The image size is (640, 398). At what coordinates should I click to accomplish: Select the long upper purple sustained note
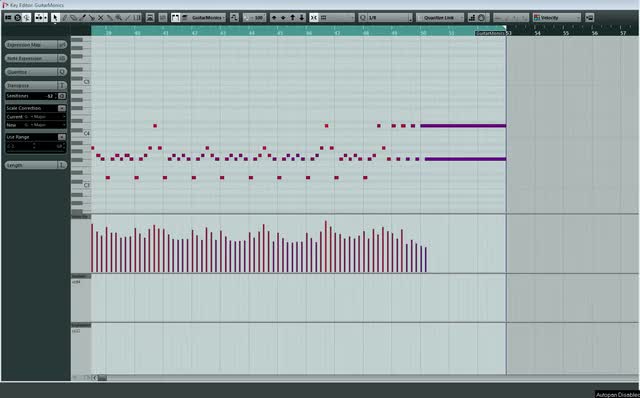pos(463,126)
